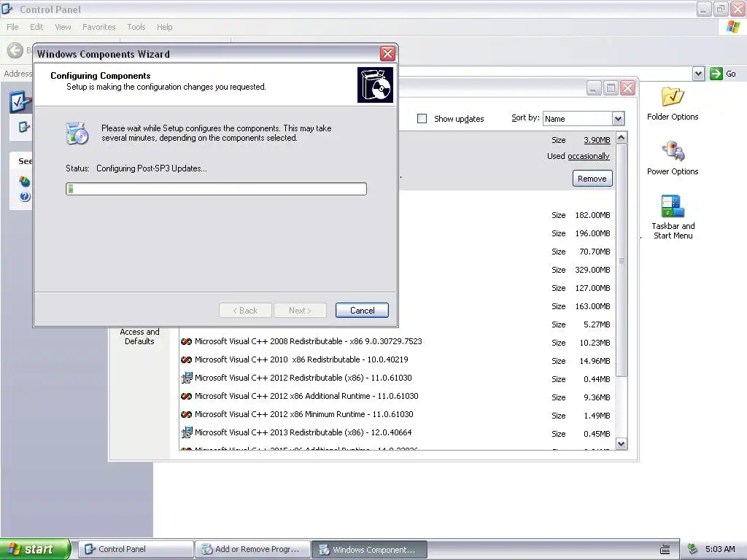This screenshot has height=560, width=747.
Task: Click the wizard configuration progress bar
Action: tap(216, 189)
